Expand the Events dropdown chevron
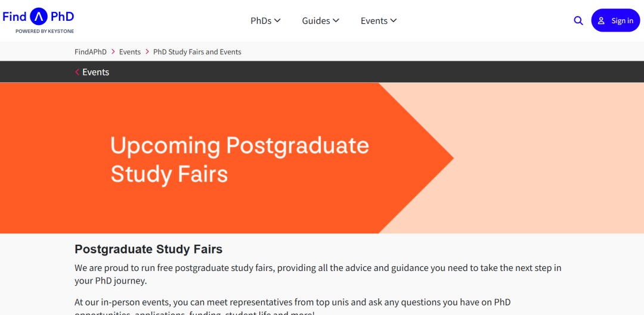The image size is (644, 315). pos(394,21)
